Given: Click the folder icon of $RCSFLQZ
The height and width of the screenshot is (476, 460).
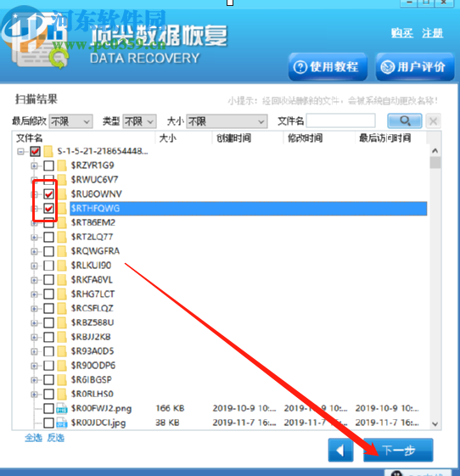Looking at the screenshot, I should point(62,308).
